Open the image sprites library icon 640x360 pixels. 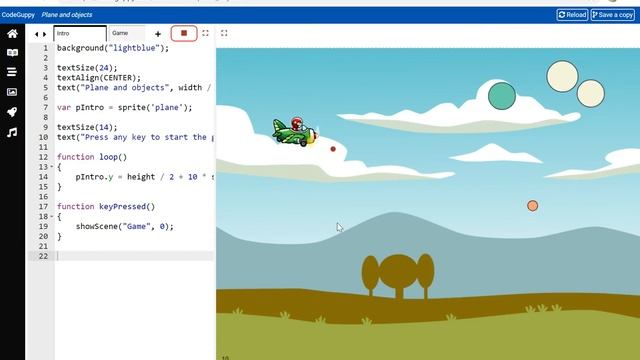click(12, 92)
